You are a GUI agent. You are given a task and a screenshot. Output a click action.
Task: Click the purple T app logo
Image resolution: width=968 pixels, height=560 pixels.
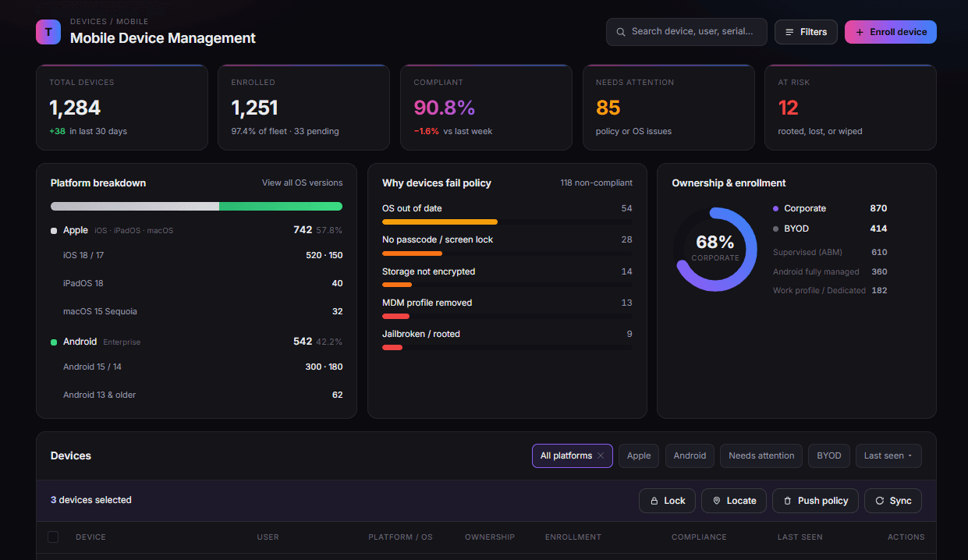point(48,32)
